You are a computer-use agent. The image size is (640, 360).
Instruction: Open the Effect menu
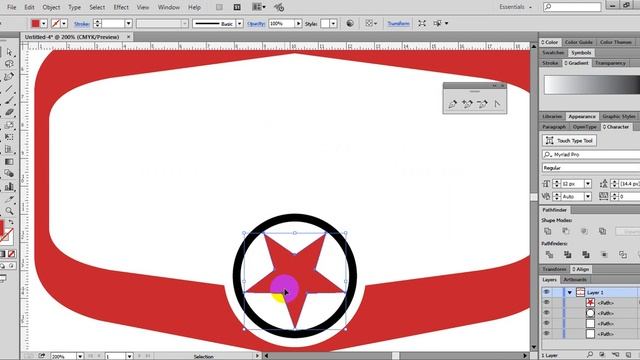tap(121, 7)
